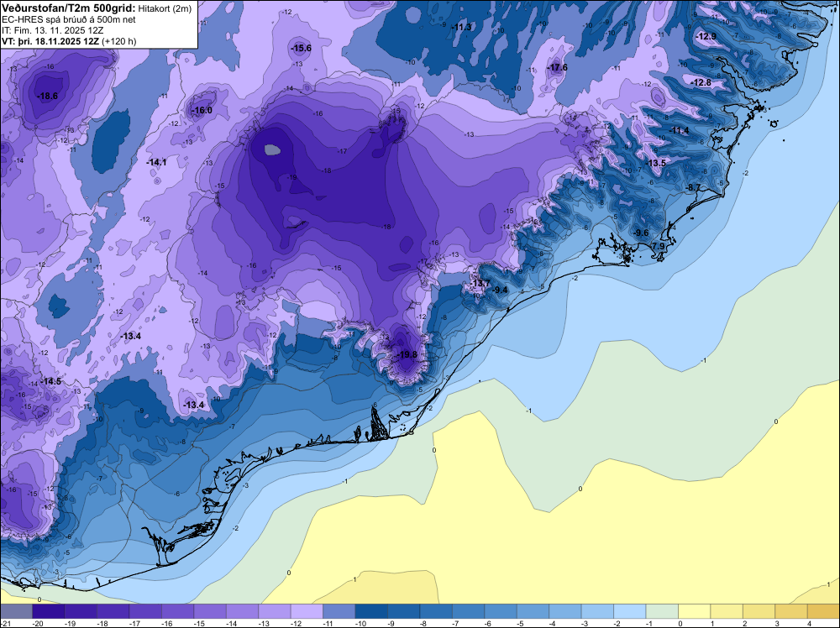This screenshot has width=840, height=628.
Task: Click the -16.0 temperature value
Action: tap(202, 111)
